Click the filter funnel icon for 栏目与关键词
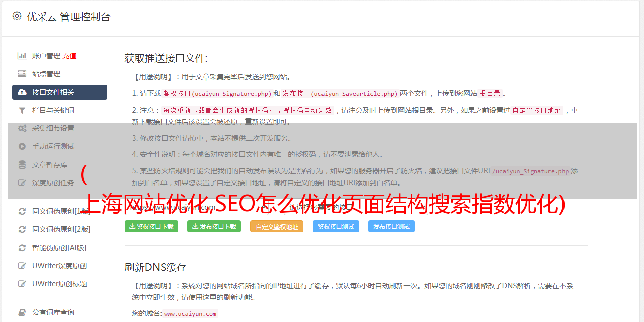This screenshot has width=644, height=322. pos(22,110)
